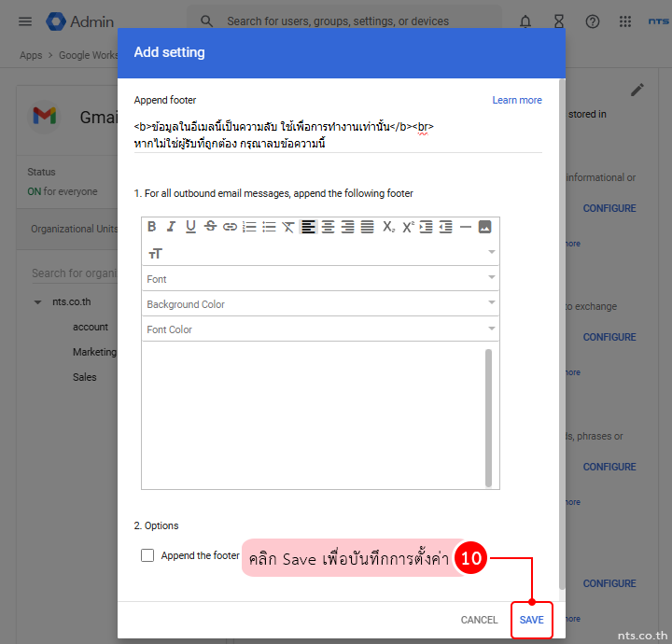Click the nts account avatar
Screen dimensions: 672x644
pos(659,21)
